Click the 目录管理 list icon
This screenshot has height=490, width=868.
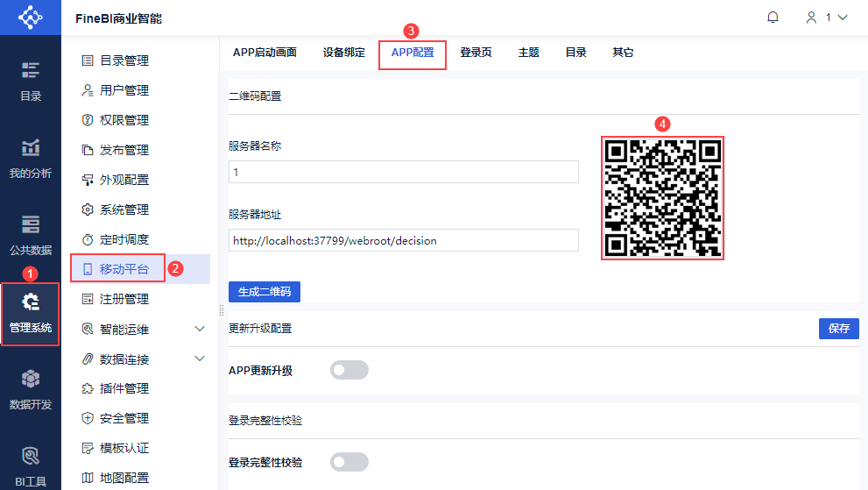(88, 60)
